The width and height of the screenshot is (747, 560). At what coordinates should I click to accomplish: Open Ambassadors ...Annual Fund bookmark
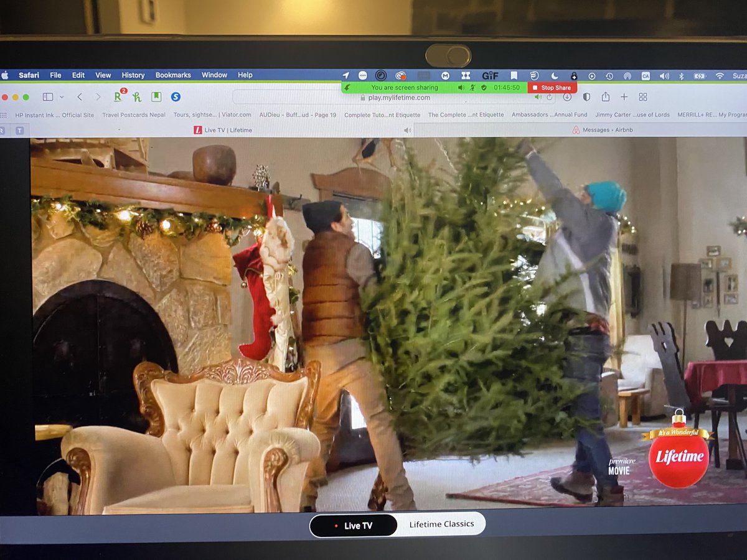pos(549,114)
